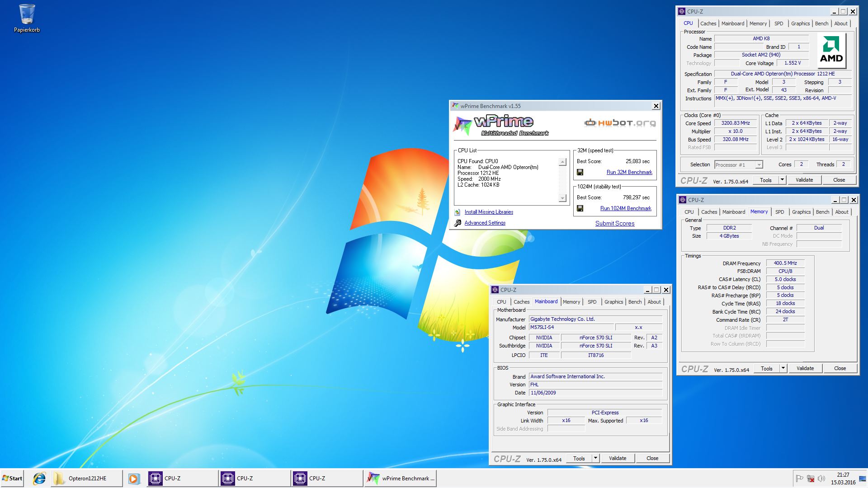868x488 pixels.
Task: Switch to SPD tab in top CPU-Z window
Action: click(778, 23)
